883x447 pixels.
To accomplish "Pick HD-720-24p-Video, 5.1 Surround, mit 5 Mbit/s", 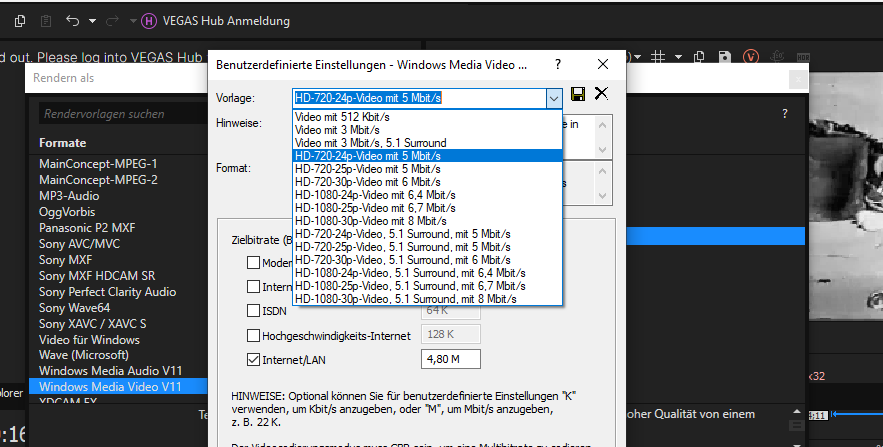I will (x=427, y=234).
